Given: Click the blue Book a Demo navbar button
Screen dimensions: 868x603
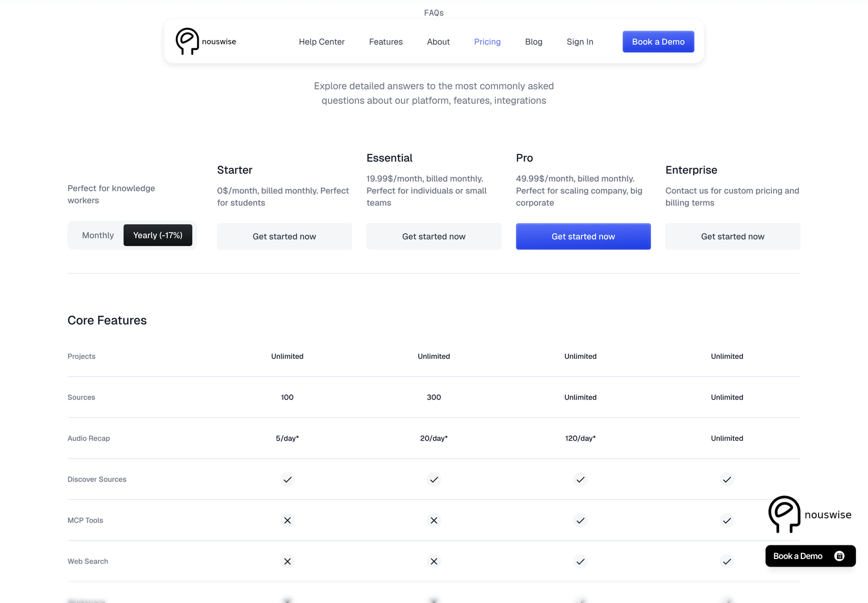Looking at the screenshot, I should [x=658, y=42].
